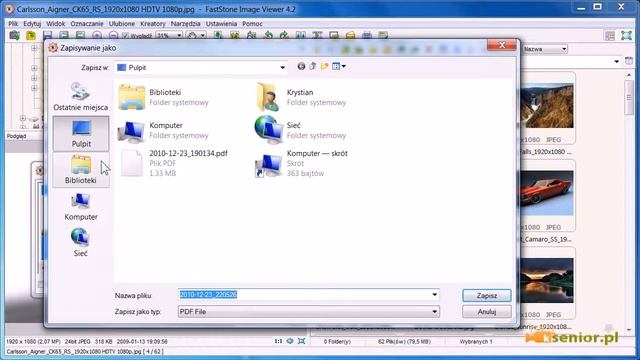Click the zoom out magnifier minus icon
Screen dimensions: 640x360
click(x=113, y=36)
